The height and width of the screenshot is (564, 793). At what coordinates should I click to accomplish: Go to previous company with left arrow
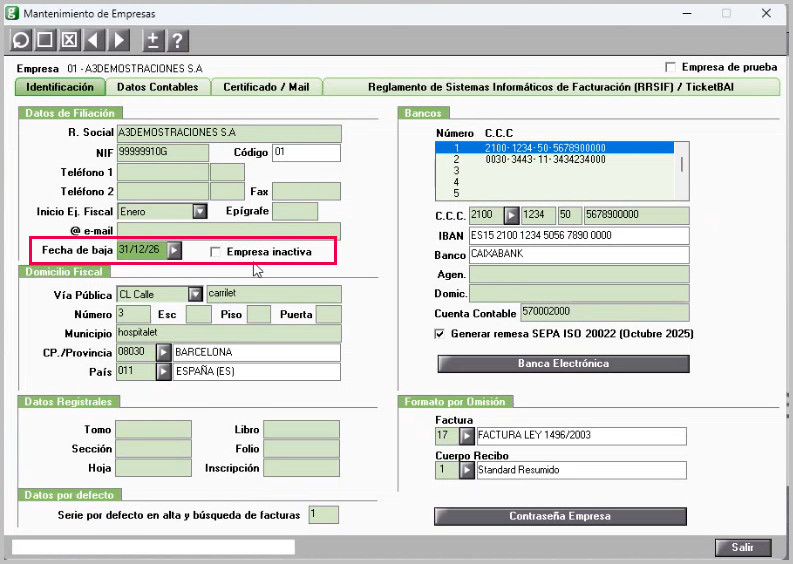click(94, 40)
